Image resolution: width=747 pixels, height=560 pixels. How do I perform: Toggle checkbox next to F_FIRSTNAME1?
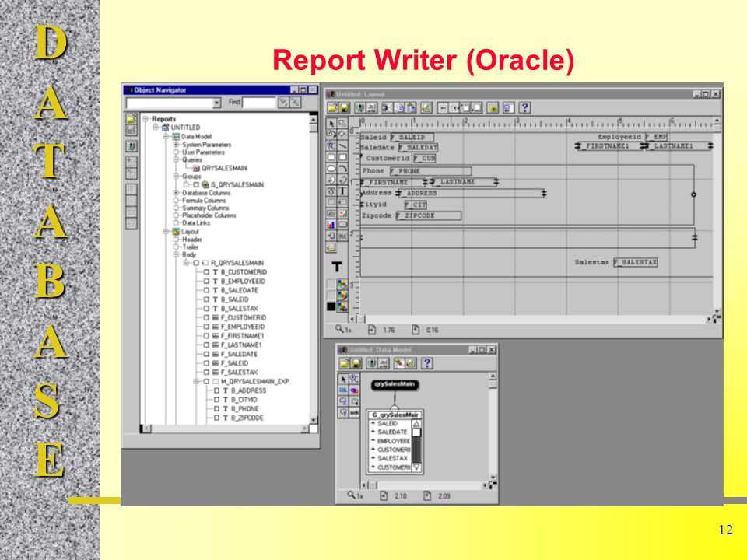(206, 336)
